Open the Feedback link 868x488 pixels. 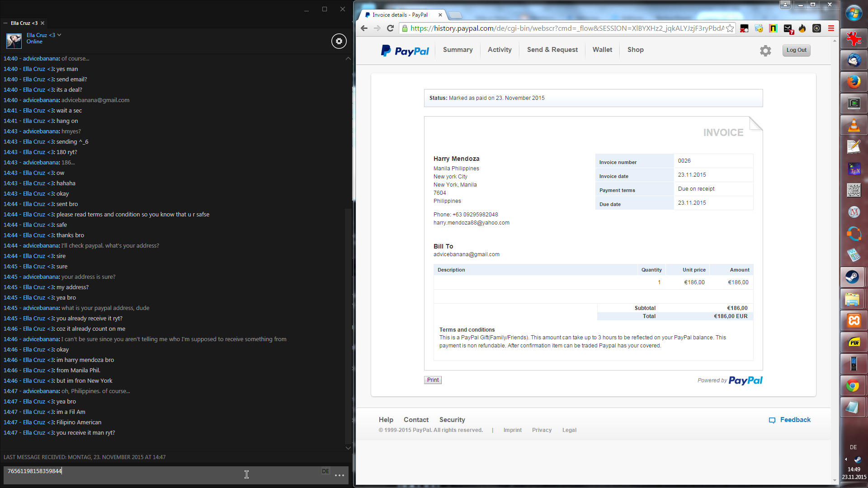point(795,420)
